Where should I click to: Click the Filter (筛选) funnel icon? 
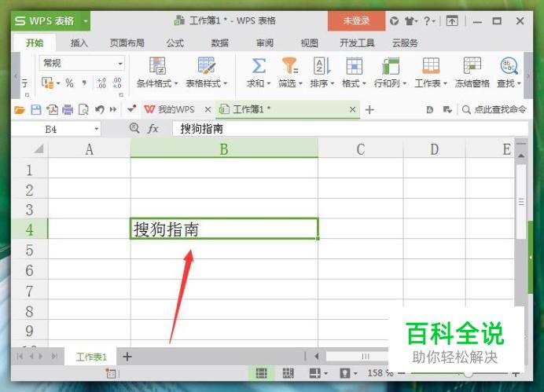[290, 66]
